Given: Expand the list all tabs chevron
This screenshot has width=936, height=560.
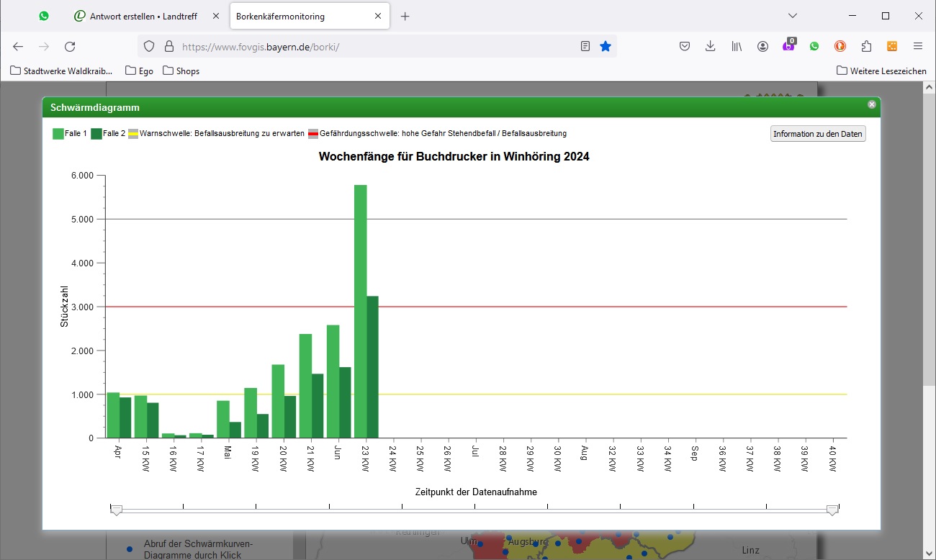Looking at the screenshot, I should pyautogui.click(x=793, y=16).
